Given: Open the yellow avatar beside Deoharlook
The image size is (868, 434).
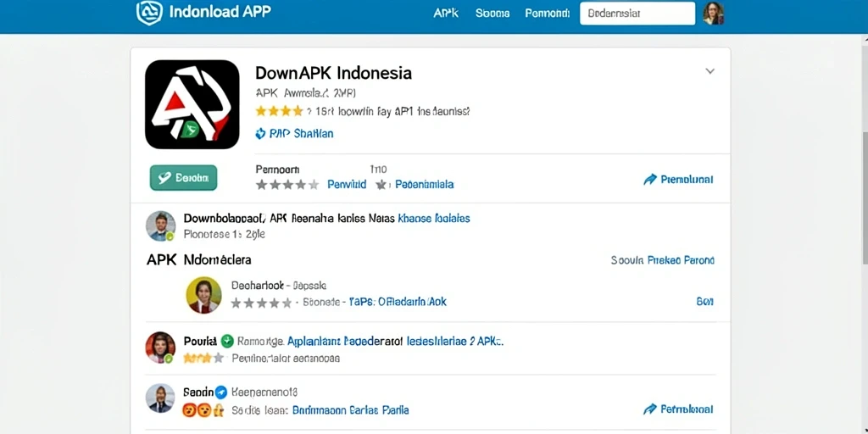Looking at the screenshot, I should [203, 294].
